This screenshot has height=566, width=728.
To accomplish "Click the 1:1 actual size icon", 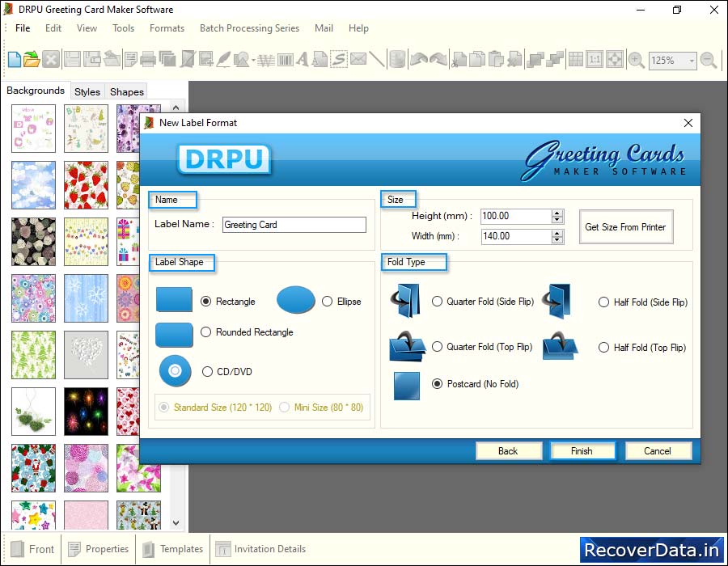I will [595, 60].
